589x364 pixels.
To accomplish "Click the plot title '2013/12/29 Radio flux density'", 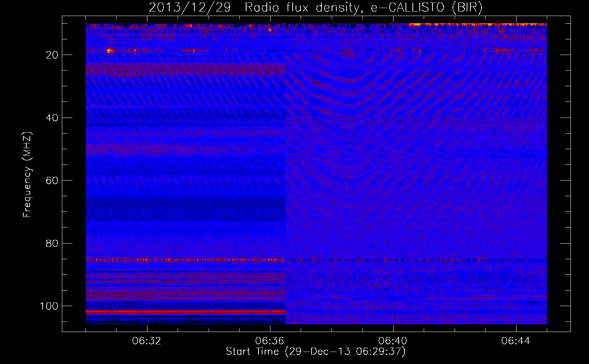I will [315, 8].
